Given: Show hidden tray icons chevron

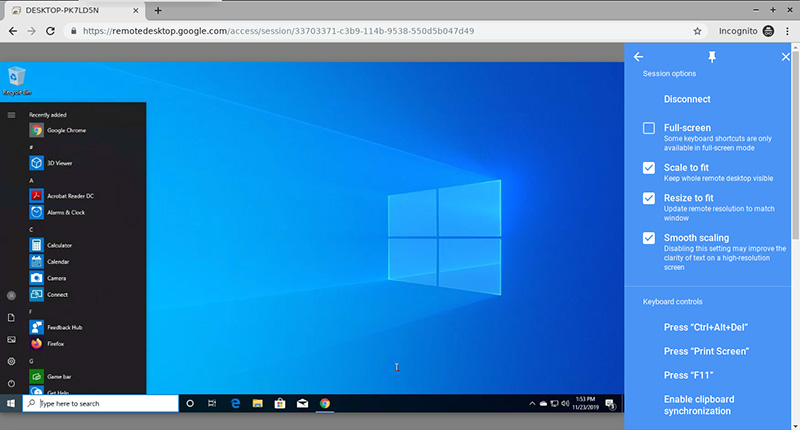Looking at the screenshot, I should pyautogui.click(x=532, y=403).
